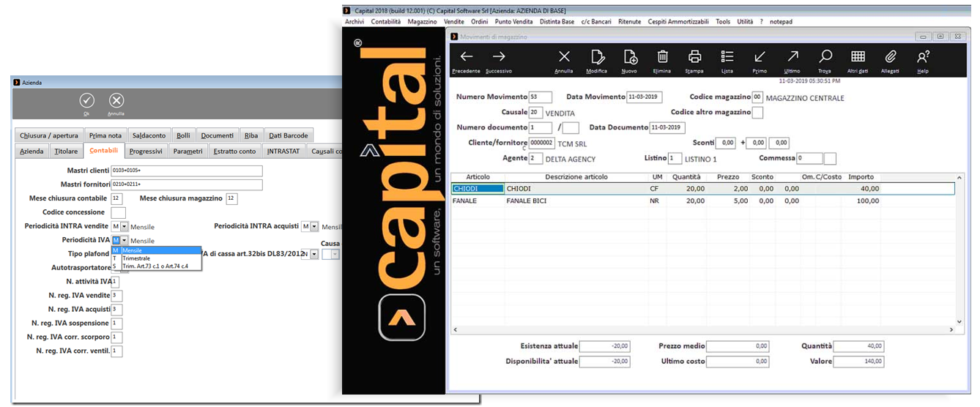Switch to Dati Barcode tab
Viewport: 980px width, 407px height.
click(289, 135)
